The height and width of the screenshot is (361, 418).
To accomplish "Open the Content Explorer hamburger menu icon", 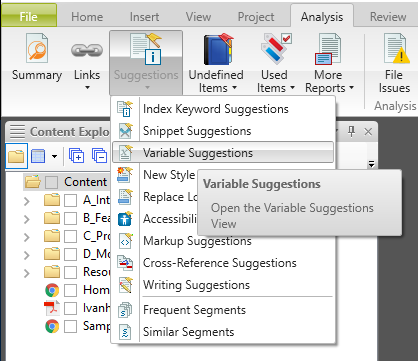I will [17, 132].
